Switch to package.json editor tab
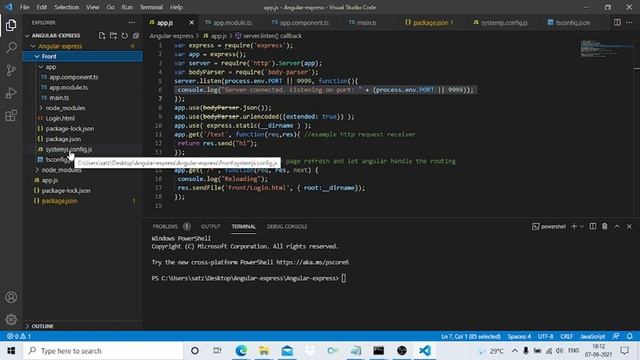 [x=429, y=22]
